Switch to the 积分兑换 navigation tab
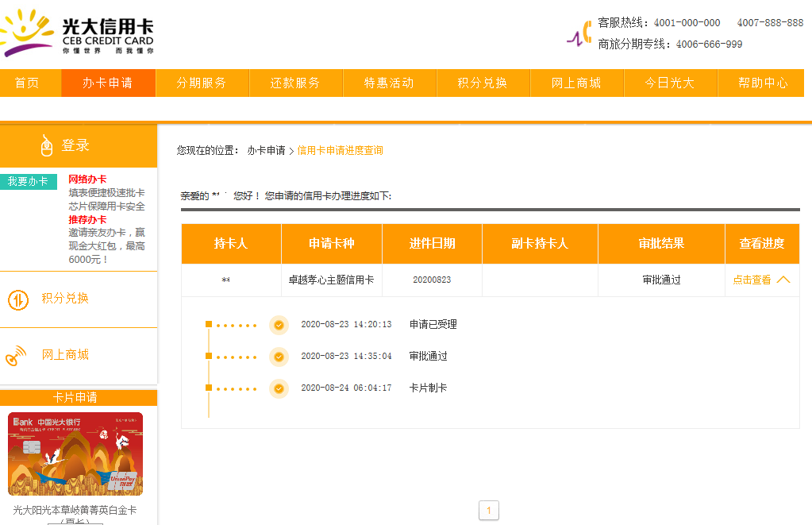812x525 pixels. coord(483,83)
